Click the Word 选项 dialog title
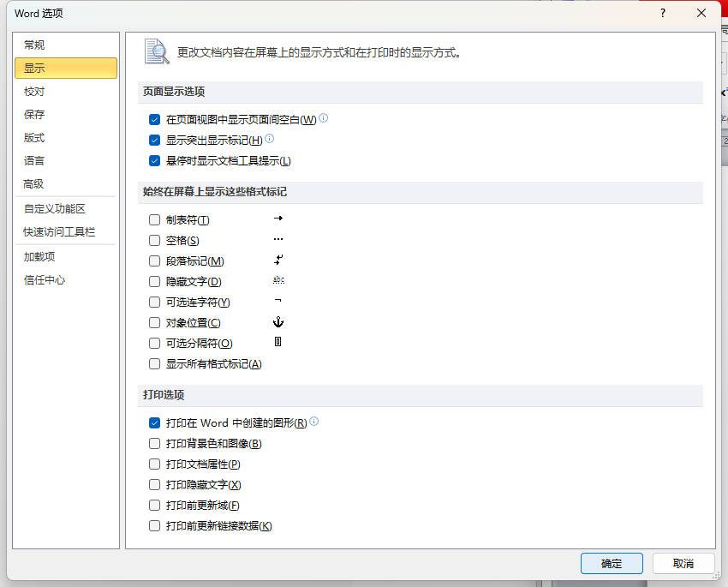728x587 pixels. (x=39, y=14)
